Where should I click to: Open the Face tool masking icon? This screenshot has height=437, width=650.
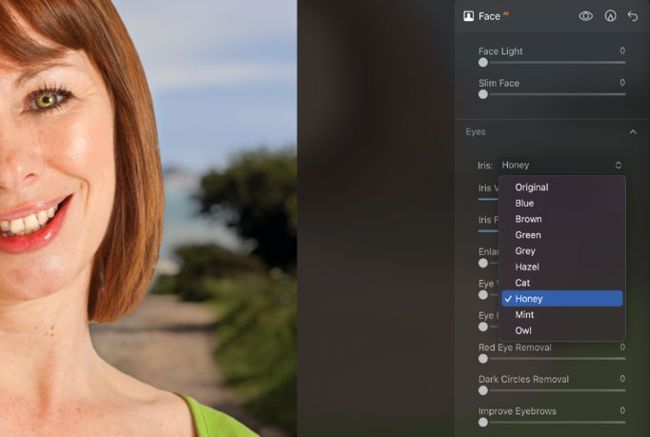pos(610,16)
